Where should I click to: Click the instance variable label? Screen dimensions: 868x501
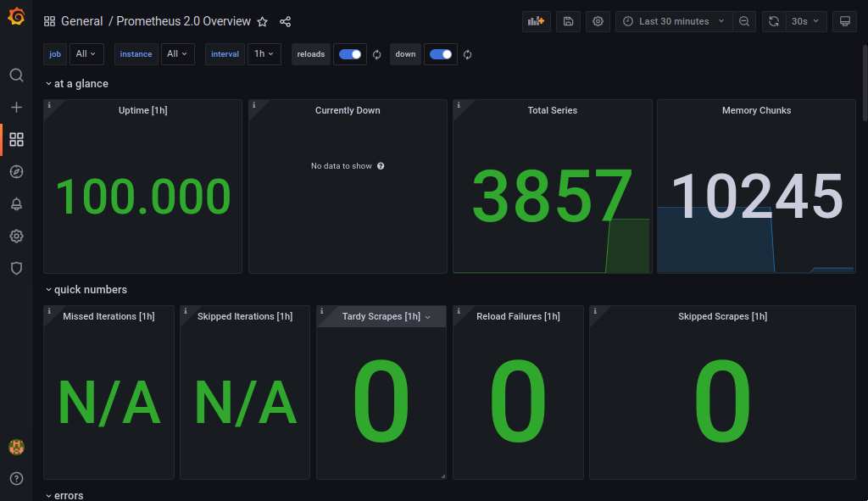click(136, 54)
